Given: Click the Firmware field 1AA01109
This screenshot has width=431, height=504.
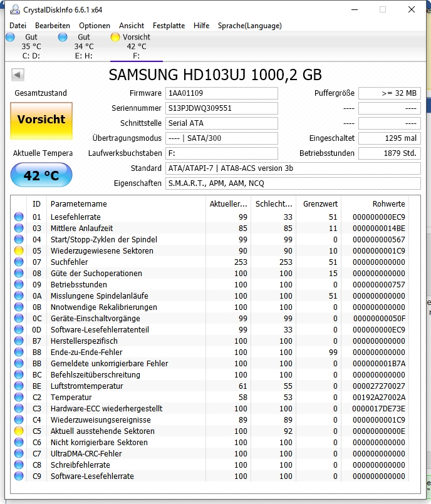Looking at the screenshot, I should tap(222, 93).
